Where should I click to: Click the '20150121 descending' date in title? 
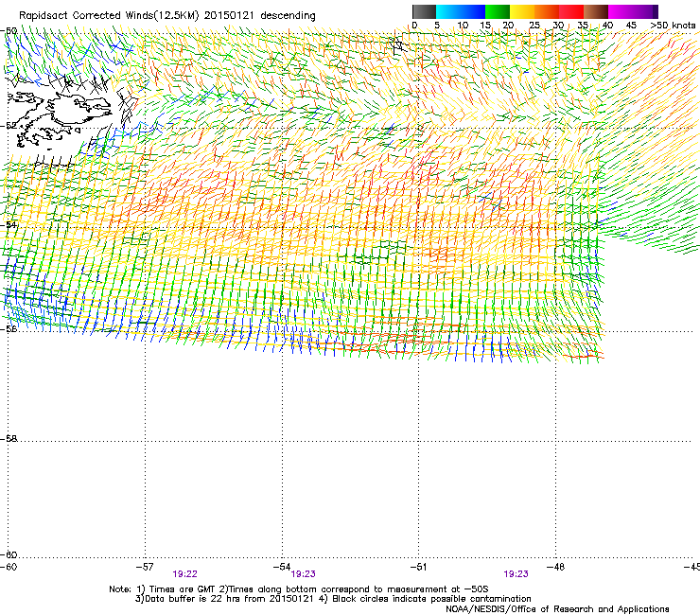pos(260,16)
